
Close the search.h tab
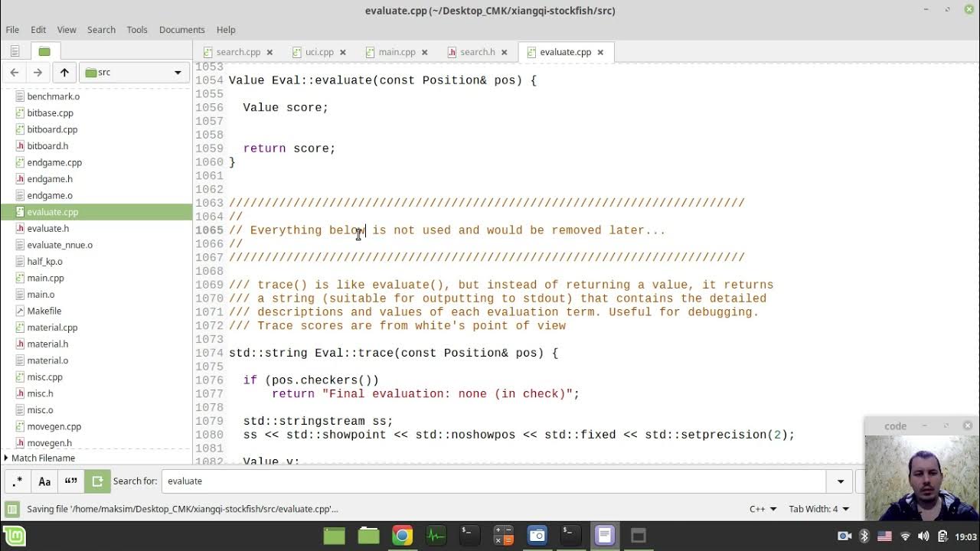click(x=504, y=52)
